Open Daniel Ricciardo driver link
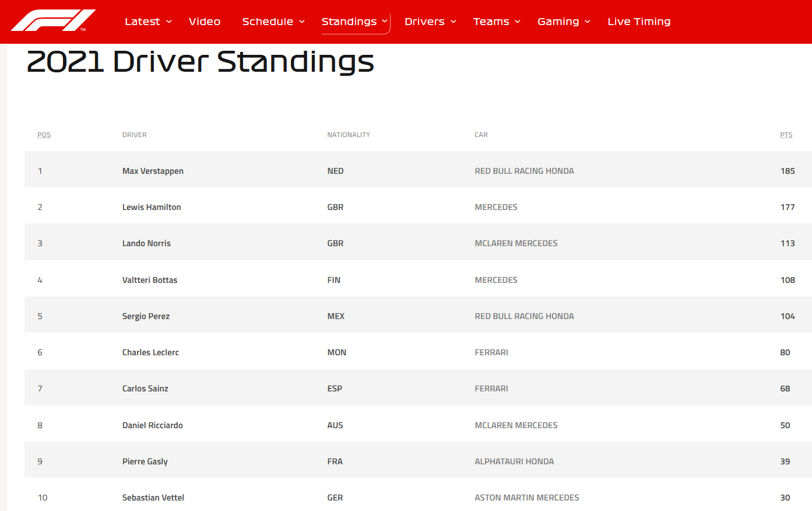The width and height of the screenshot is (812, 511). tap(153, 425)
